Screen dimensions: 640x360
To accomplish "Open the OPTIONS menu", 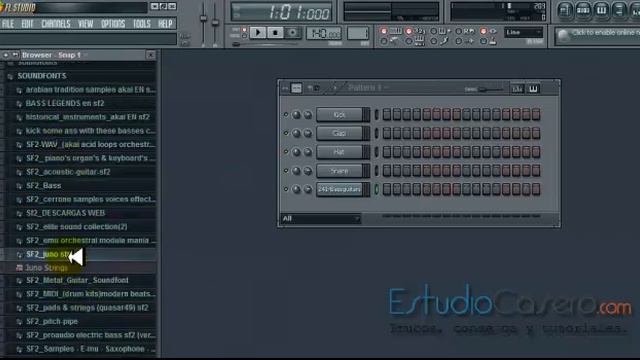I will point(113,24).
